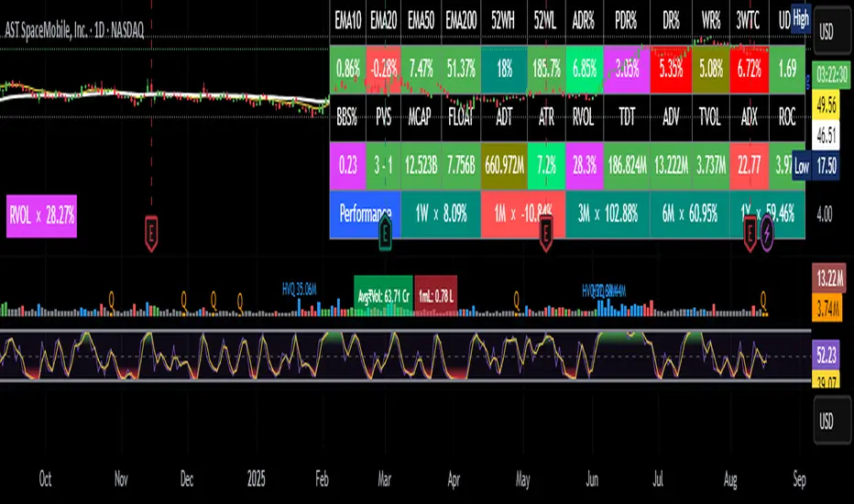The image size is (854, 504).
Task: Click the olive 5.08% WR% value cell
Action: pyautogui.click(x=711, y=70)
